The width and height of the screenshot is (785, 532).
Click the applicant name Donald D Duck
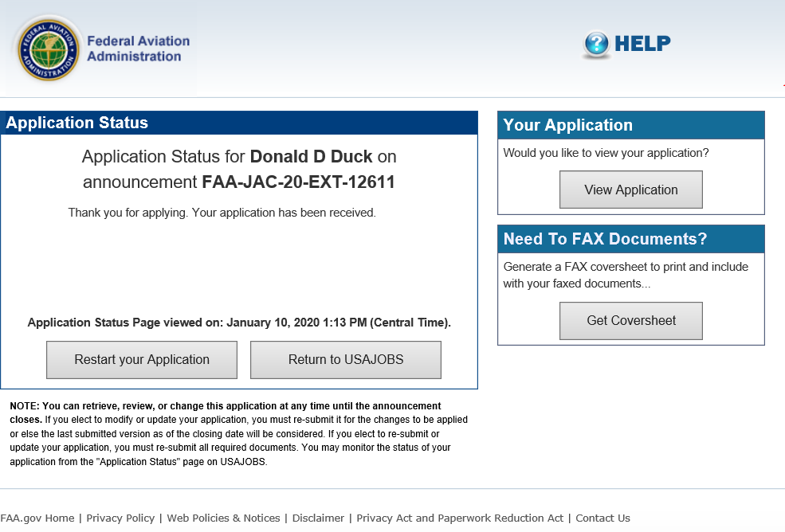[312, 156]
